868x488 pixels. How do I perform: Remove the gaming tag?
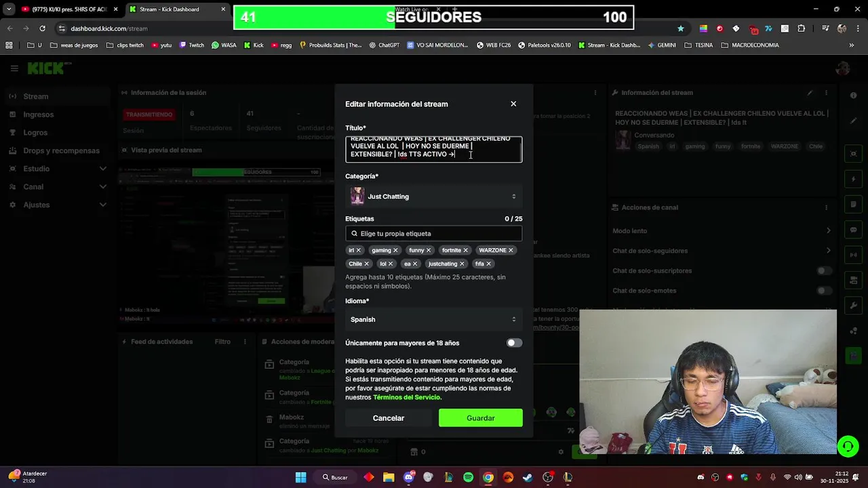point(395,250)
